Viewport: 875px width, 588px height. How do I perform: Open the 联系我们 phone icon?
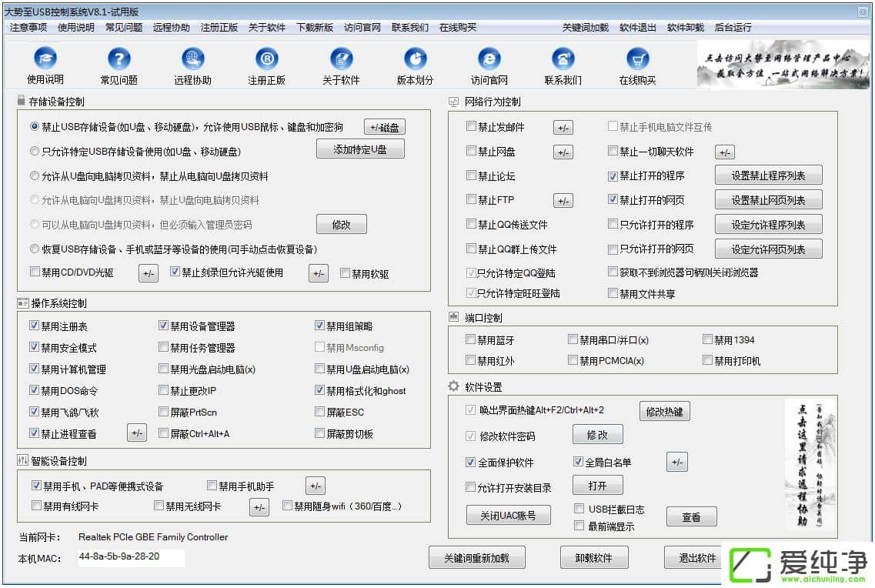click(x=563, y=58)
